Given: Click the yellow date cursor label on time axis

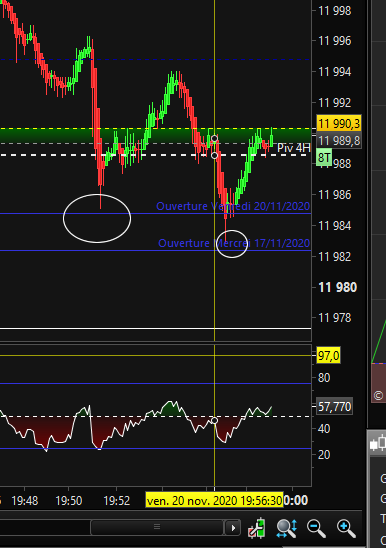Looking at the screenshot, I should click(x=214, y=501).
